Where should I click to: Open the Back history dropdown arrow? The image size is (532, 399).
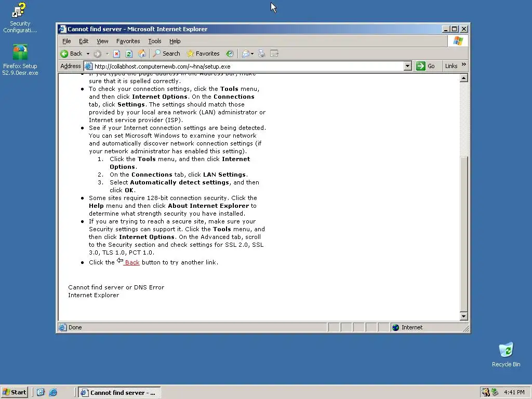click(88, 54)
